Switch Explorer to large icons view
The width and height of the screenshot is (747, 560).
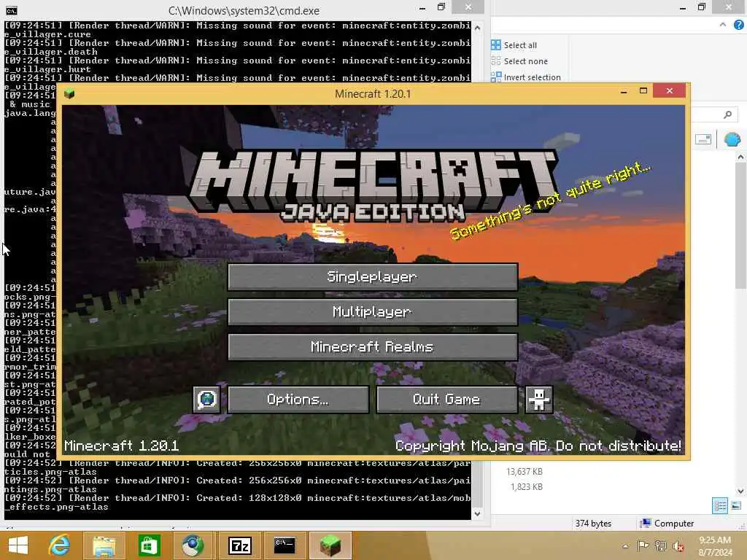(x=736, y=505)
